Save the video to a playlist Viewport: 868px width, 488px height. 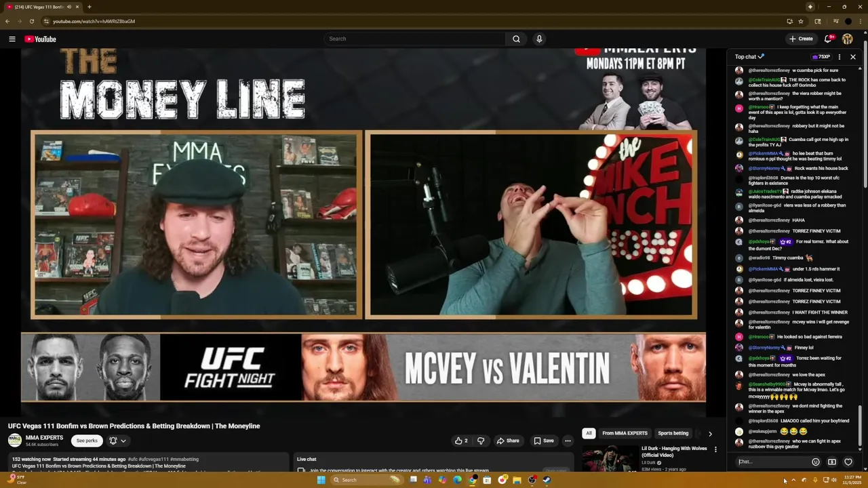[544, 441]
